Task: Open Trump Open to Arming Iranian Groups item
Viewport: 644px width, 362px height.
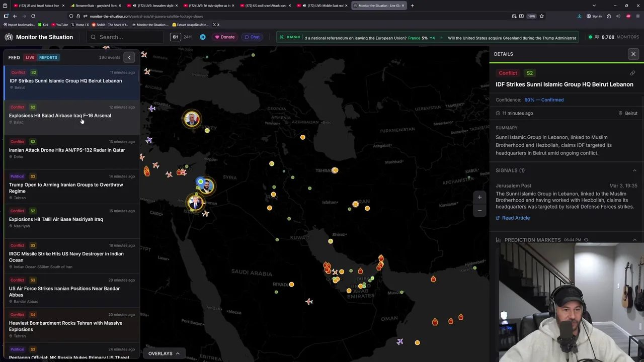Action: (71, 187)
